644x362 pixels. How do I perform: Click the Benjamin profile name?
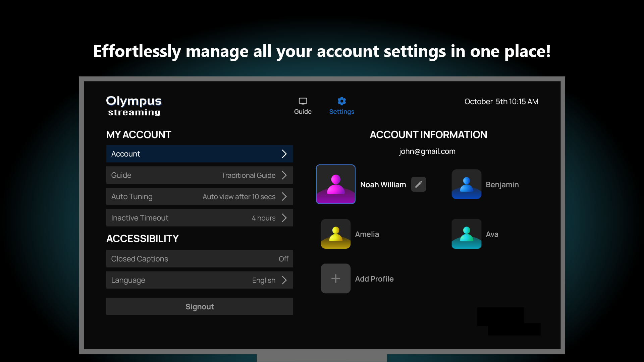click(502, 185)
